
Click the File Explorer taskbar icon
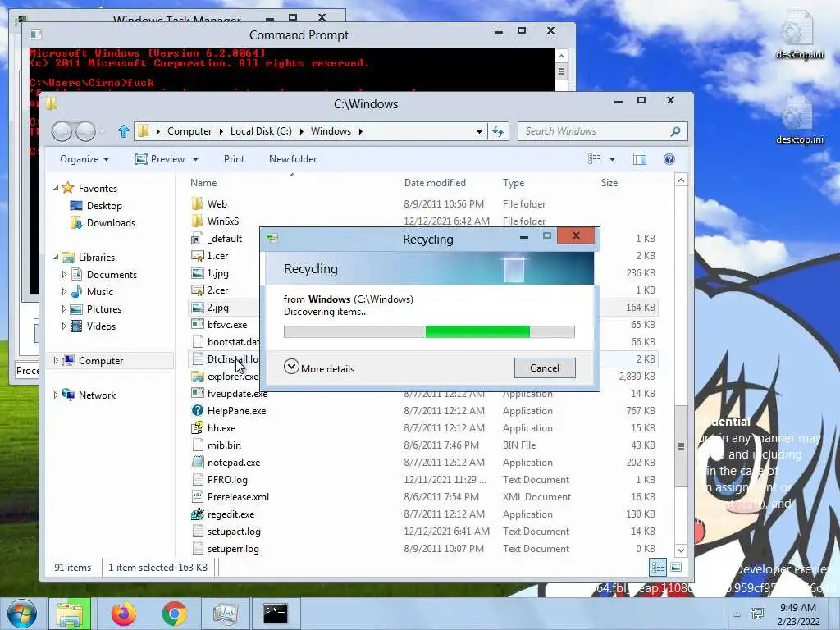[x=71, y=614]
